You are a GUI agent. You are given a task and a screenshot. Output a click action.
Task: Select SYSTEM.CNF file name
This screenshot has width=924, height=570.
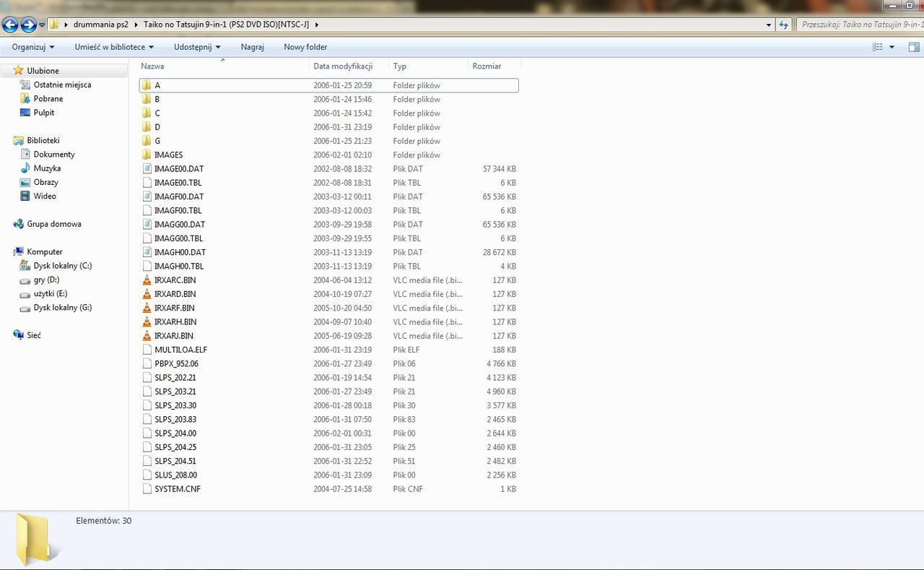click(178, 489)
